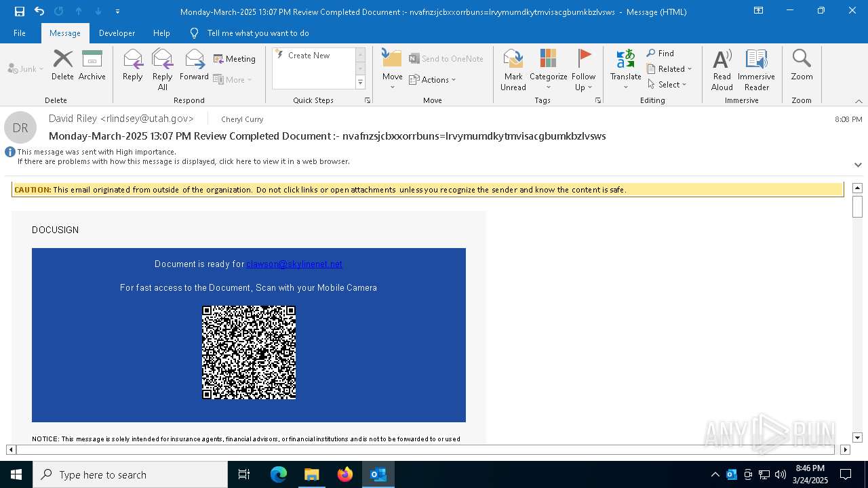Click recipient Cheryl Curry
The image size is (868, 488).
[x=242, y=119]
